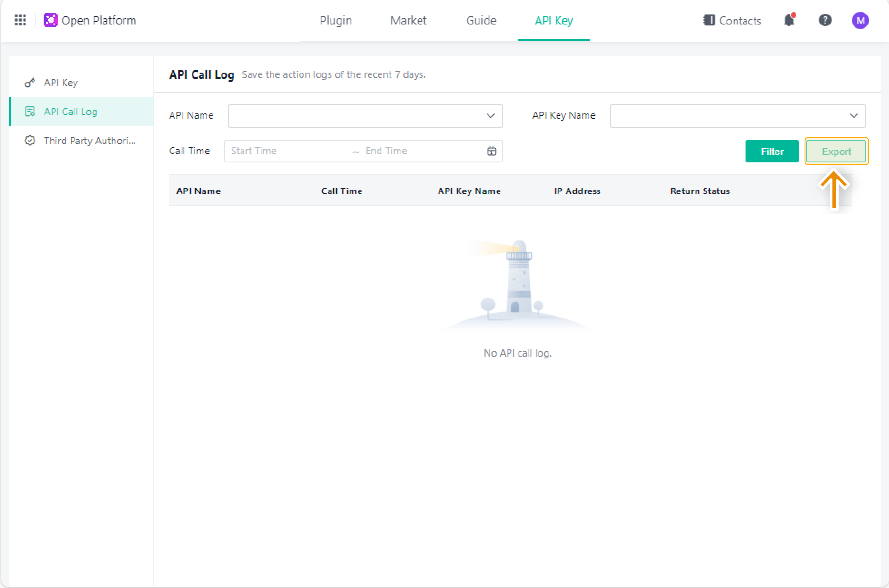Open the user avatar M menu

click(x=860, y=20)
